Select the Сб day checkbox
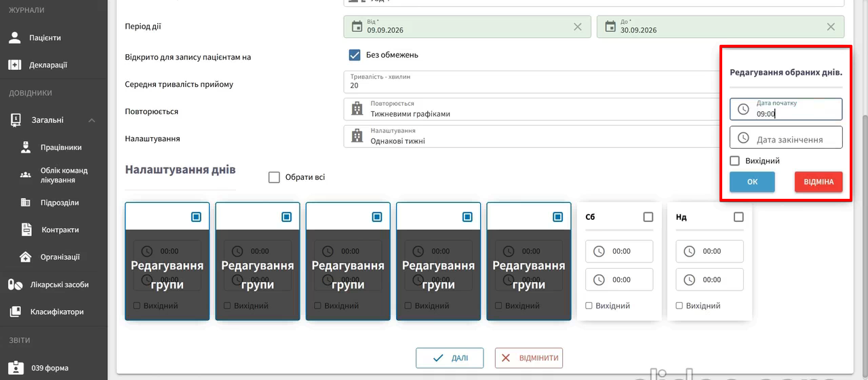Image resolution: width=868 pixels, height=380 pixels. coord(648,217)
